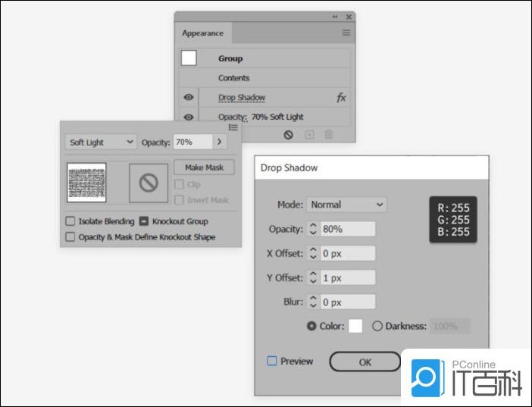This screenshot has width=532, height=407.
Task: Click the Y Offset stepper arrows
Action: pos(313,277)
